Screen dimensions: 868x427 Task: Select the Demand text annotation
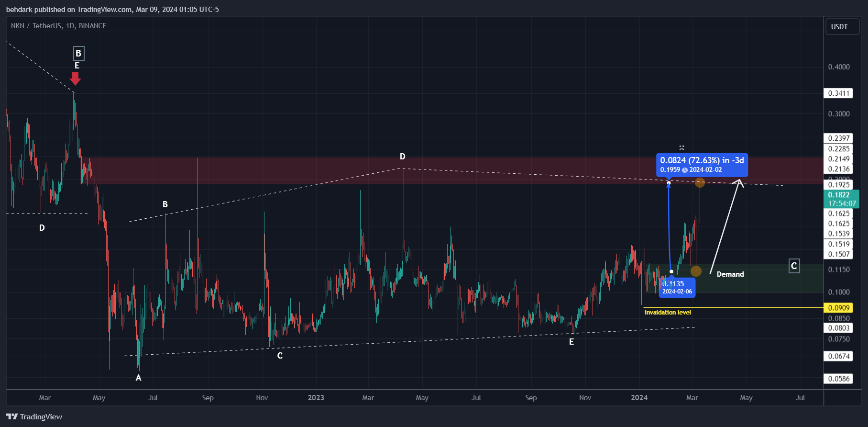tap(730, 274)
